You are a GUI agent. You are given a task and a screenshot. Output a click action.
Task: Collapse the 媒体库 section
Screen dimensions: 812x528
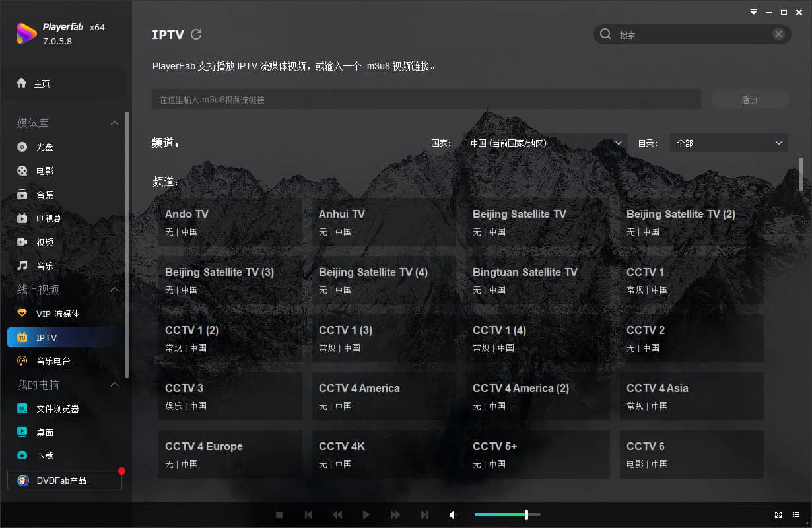(x=114, y=123)
